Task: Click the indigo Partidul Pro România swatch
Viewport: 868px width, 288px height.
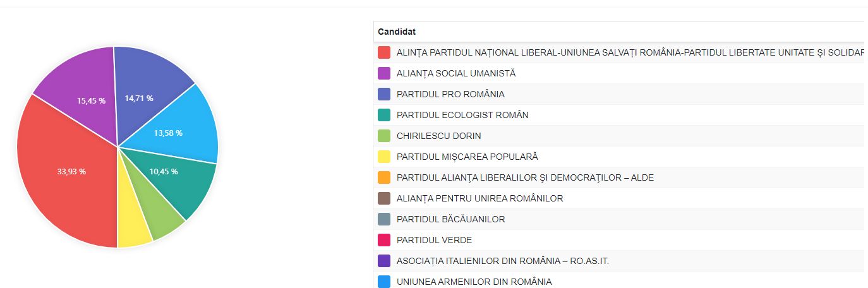Action: click(383, 94)
